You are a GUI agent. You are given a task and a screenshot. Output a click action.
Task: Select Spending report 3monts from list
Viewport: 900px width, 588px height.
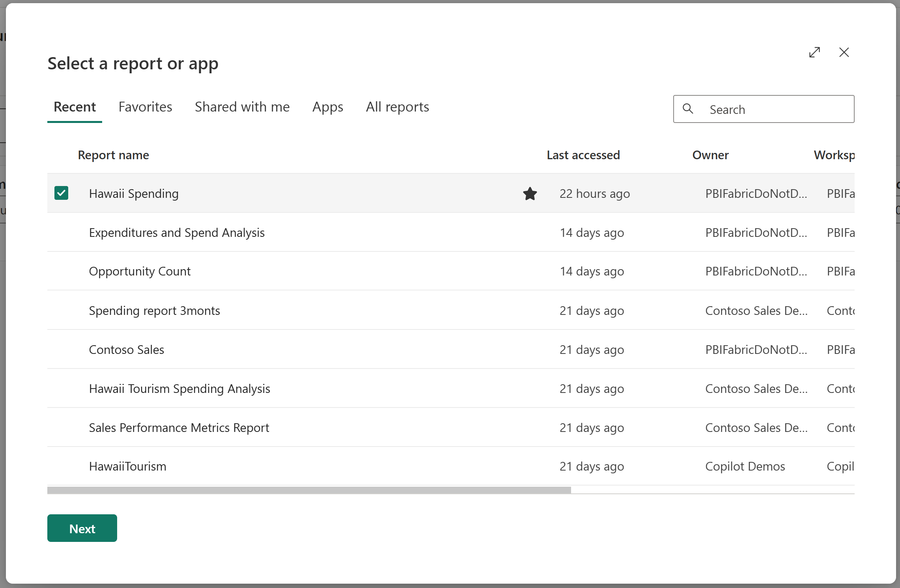pyautogui.click(x=154, y=310)
